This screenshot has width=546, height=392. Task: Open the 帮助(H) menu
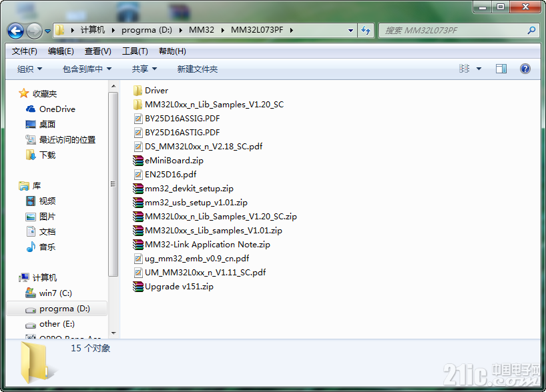pyautogui.click(x=172, y=51)
